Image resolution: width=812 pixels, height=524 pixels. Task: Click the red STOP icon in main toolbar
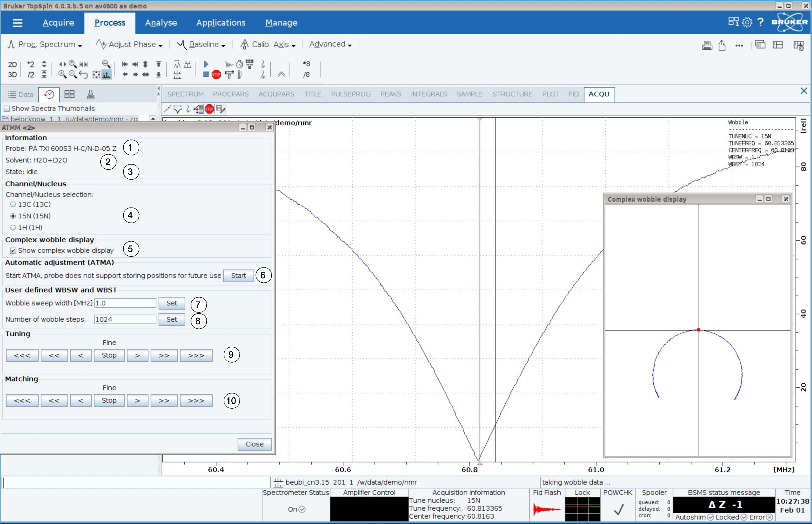click(216, 74)
